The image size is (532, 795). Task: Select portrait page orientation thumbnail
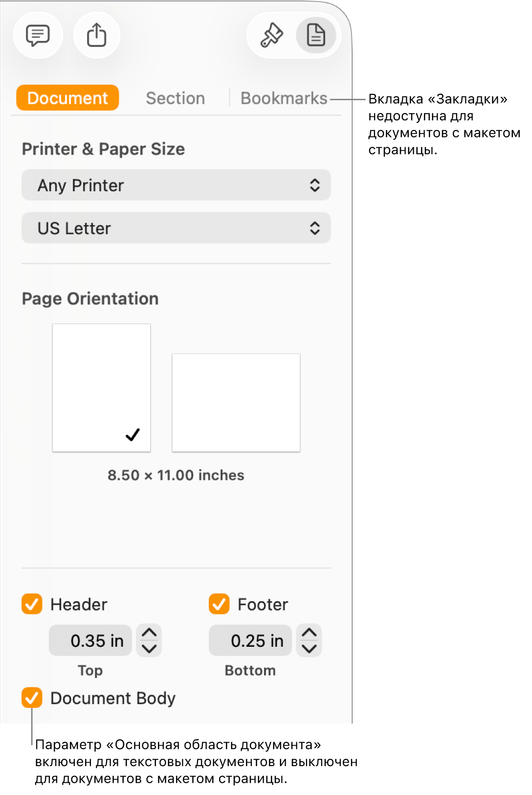pyautogui.click(x=101, y=387)
